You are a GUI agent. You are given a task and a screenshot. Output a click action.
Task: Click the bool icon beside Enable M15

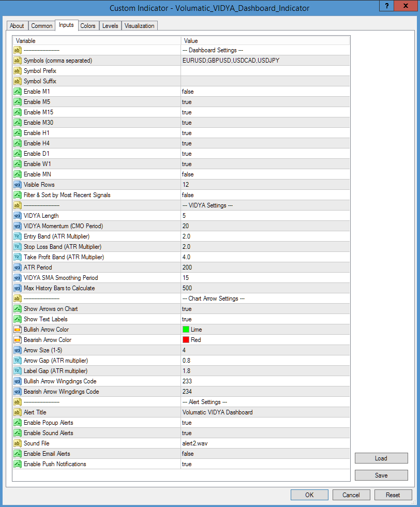click(18, 112)
